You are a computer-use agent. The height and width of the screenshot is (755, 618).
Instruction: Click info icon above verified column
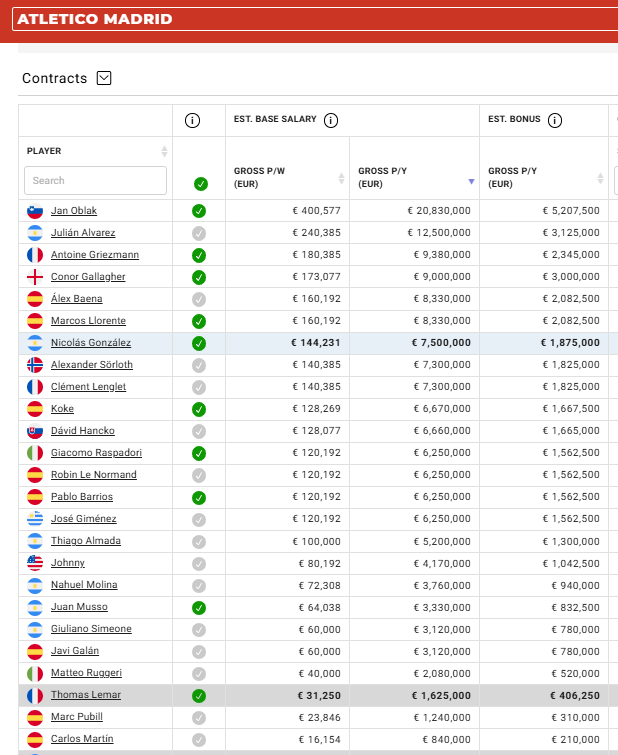coord(192,120)
